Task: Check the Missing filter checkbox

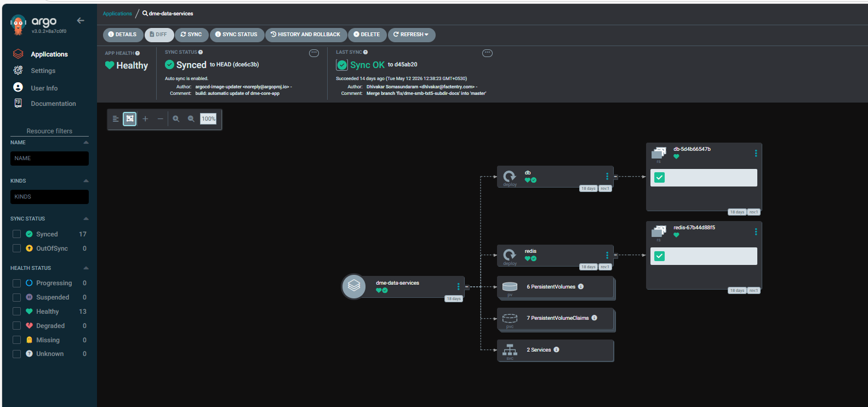Action: [x=16, y=340]
